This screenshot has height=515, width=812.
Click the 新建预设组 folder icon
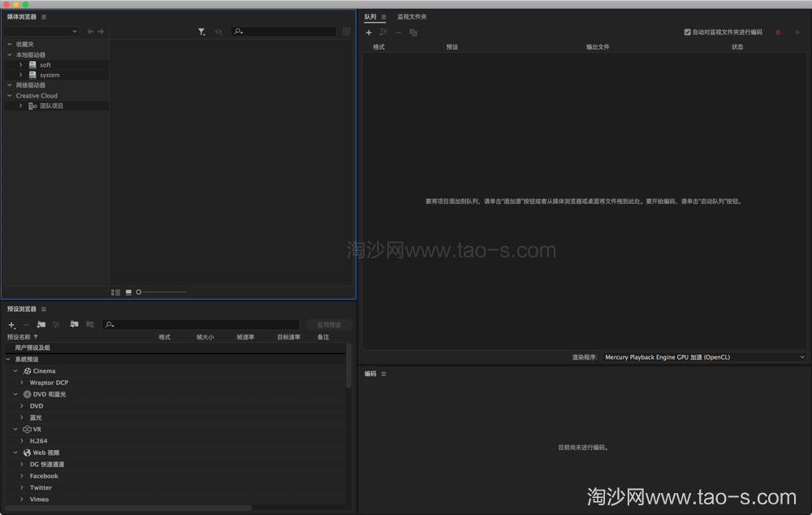click(x=40, y=324)
